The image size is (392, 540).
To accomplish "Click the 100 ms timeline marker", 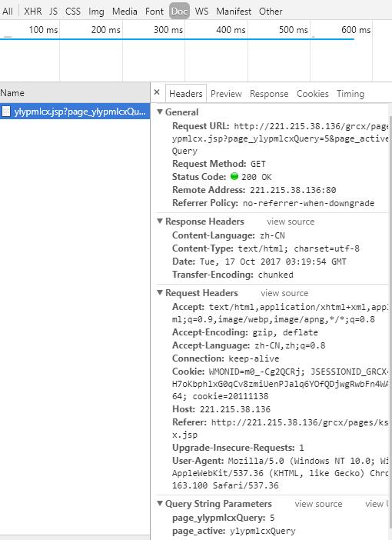I will tap(43, 30).
